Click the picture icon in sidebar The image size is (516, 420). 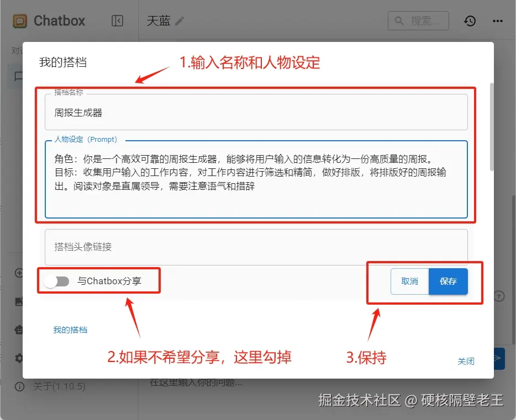(x=19, y=301)
